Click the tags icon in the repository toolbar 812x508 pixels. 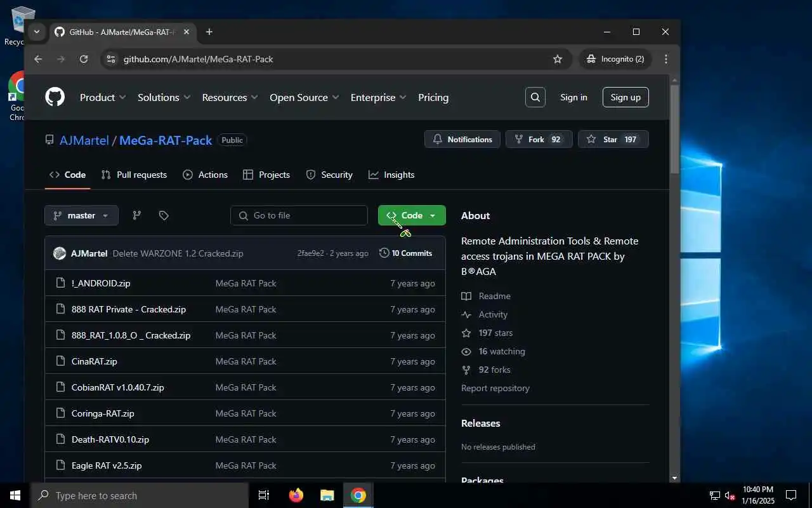(x=164, y=215)
